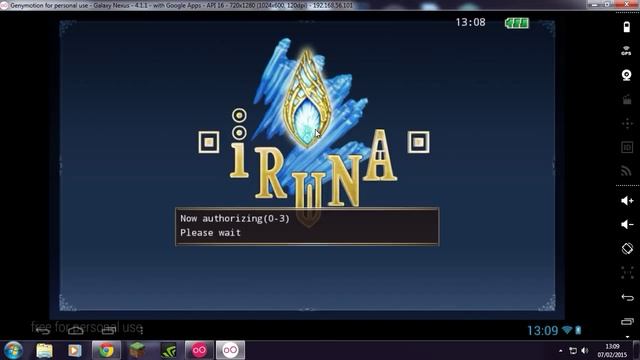Click the 13:08 in-game clock
The width and height of the screenshot is (640, 360).
(471, 22)
